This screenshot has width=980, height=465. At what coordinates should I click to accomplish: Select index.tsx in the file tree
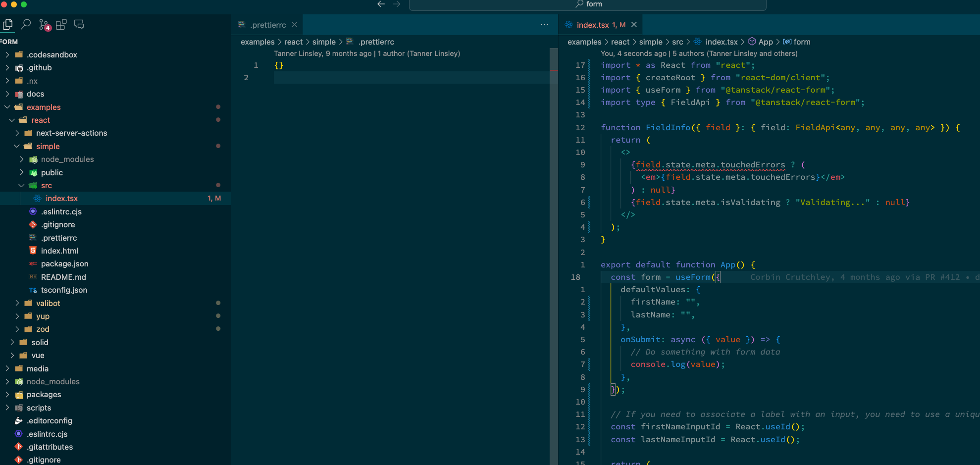(x=115, y=198)
